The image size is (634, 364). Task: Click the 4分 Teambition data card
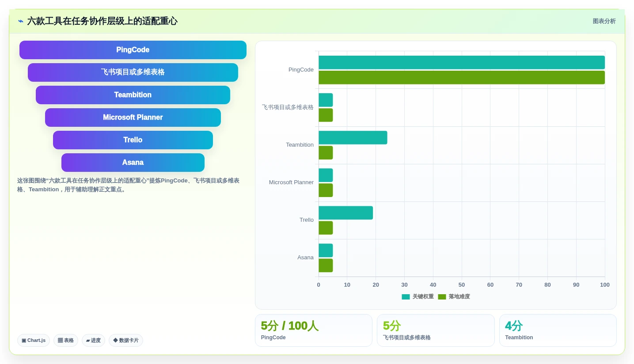558,330
